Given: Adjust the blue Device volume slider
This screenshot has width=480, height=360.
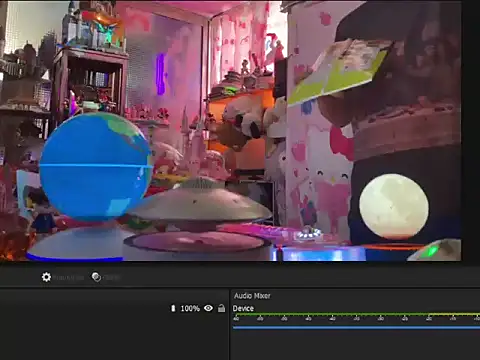Looking at the screenshot, I should 356,328.
